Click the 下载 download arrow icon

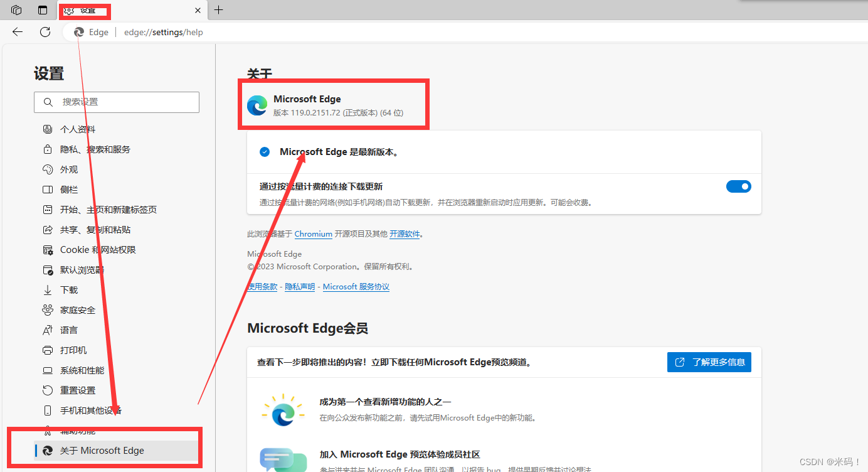pos(48,290)
